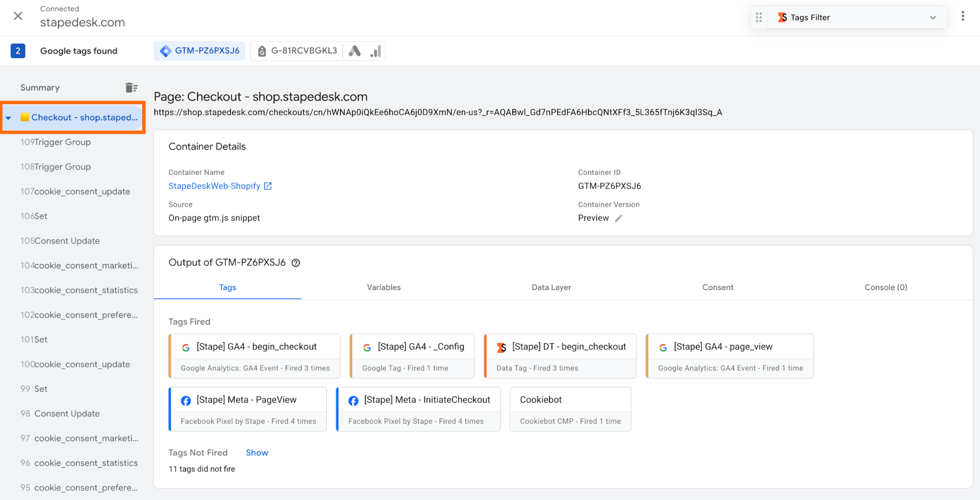This screenshot has width=980, height=500.
Task: Click the blue badge showing 2 tags
Action: [18, 51]
